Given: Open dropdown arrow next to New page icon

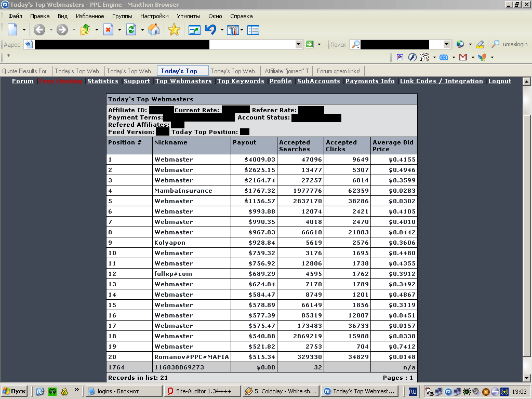Looking at the screenshot, I should [24, 30].
